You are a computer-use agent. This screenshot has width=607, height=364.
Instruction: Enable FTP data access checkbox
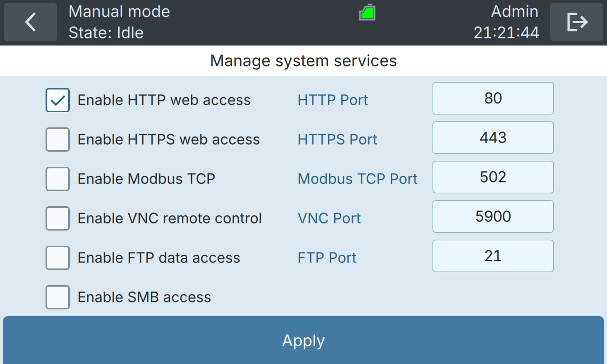(x=58, y=258)
